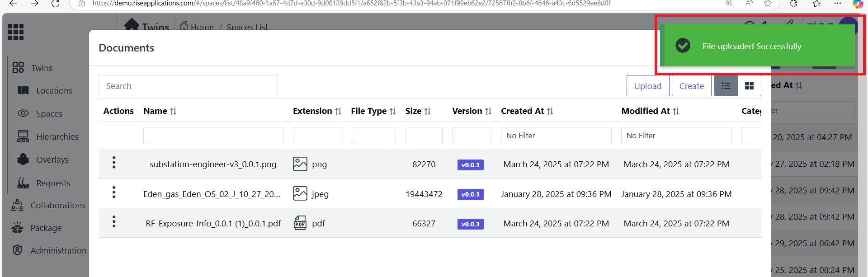Screen dimensions: 868x277
Task: Click the pdf file type icon
Action: [x=300, y=223]
